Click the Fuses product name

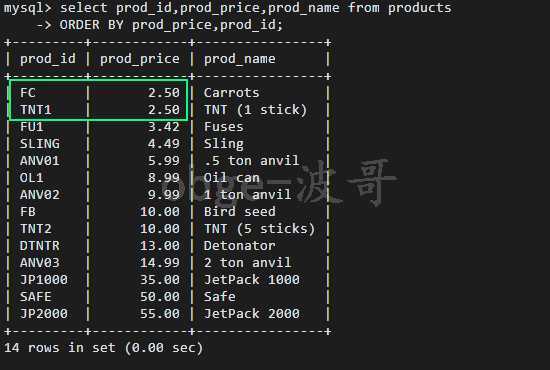pyautogui.click(x=223, y=127)
